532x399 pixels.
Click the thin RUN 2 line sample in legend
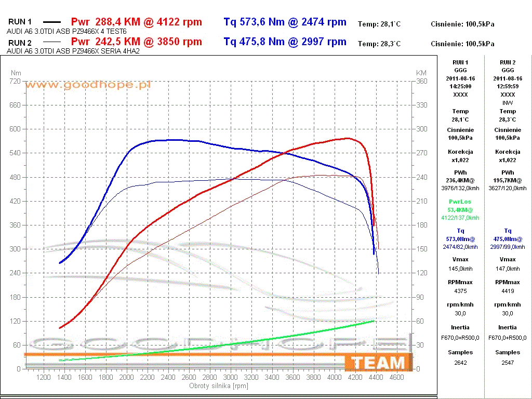(52, 42)
